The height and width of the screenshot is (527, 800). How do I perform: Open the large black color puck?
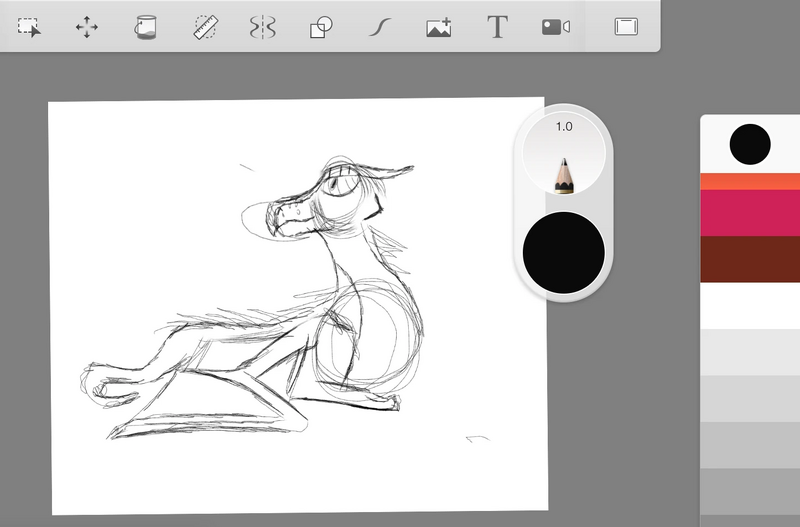pos(563,252)
